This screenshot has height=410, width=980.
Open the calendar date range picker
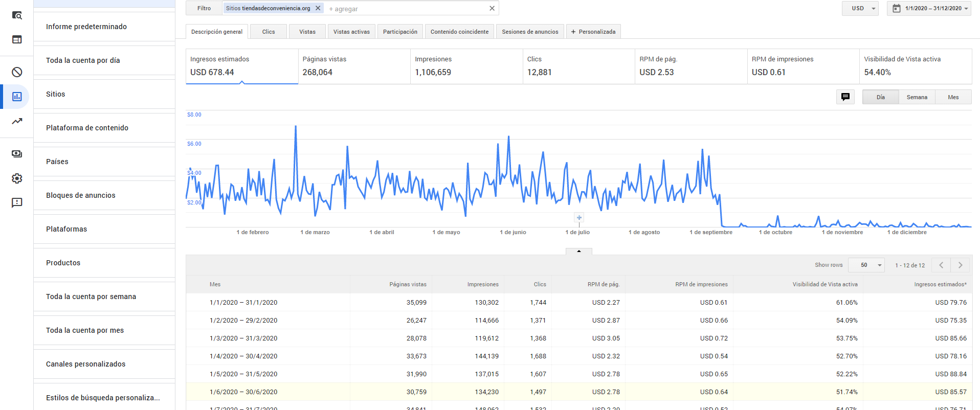929,8
